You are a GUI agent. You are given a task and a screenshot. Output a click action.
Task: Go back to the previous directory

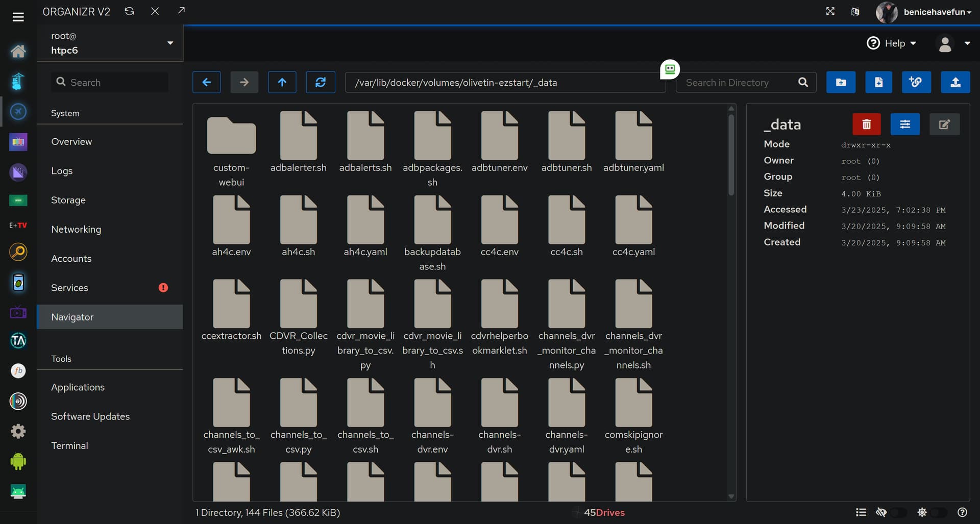click(206, 82)
